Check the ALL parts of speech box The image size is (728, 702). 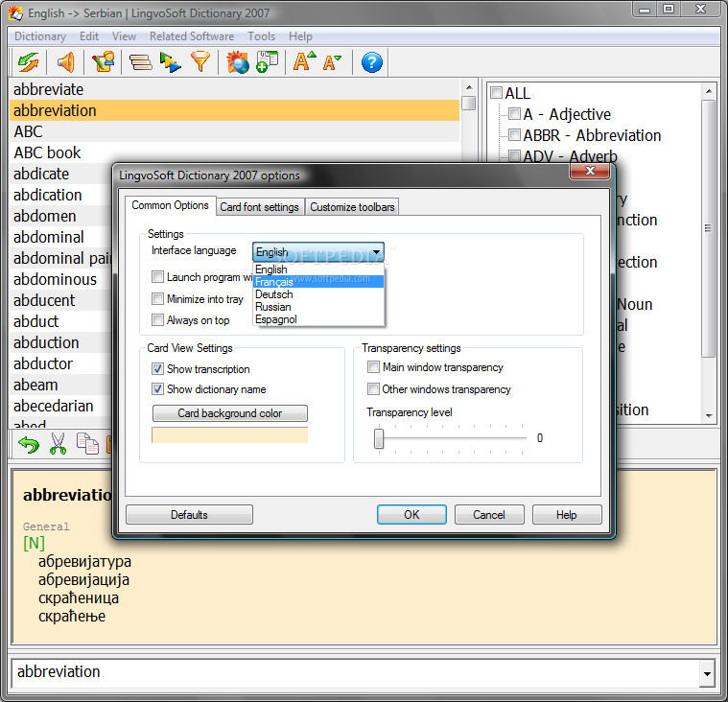coord(496,92)
